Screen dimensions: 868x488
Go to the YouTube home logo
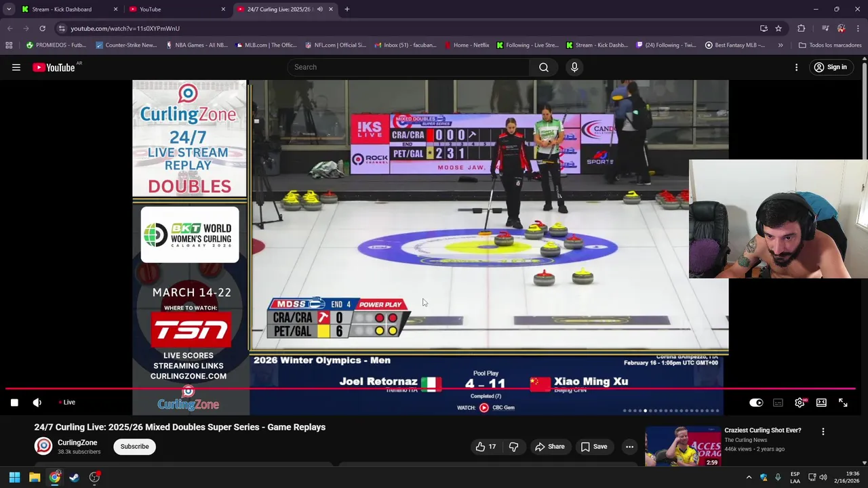coord(54,67)
